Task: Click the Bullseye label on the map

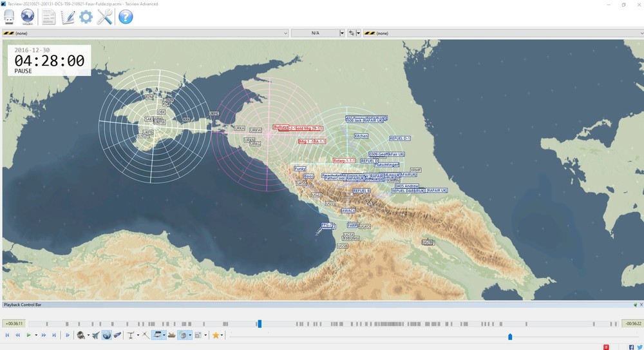Action: [x=281, y=128]
